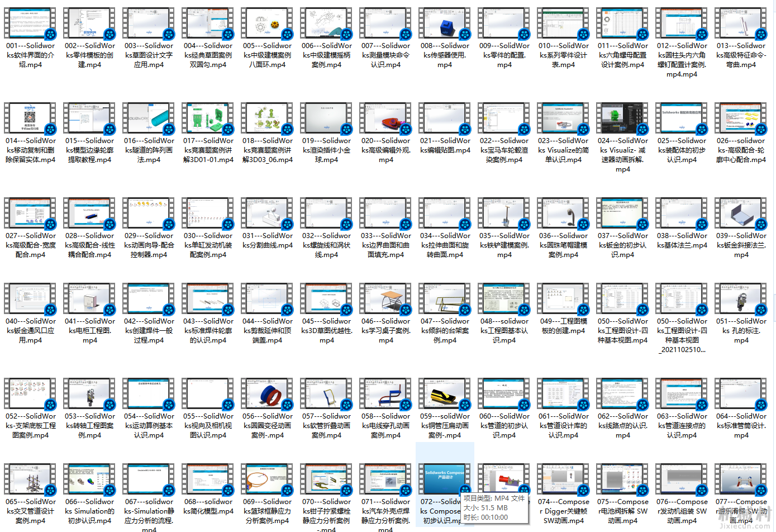Select the file name 040 钣金通风口应用
The height and width of the screenshot is (532, 776).
point(30,331)
